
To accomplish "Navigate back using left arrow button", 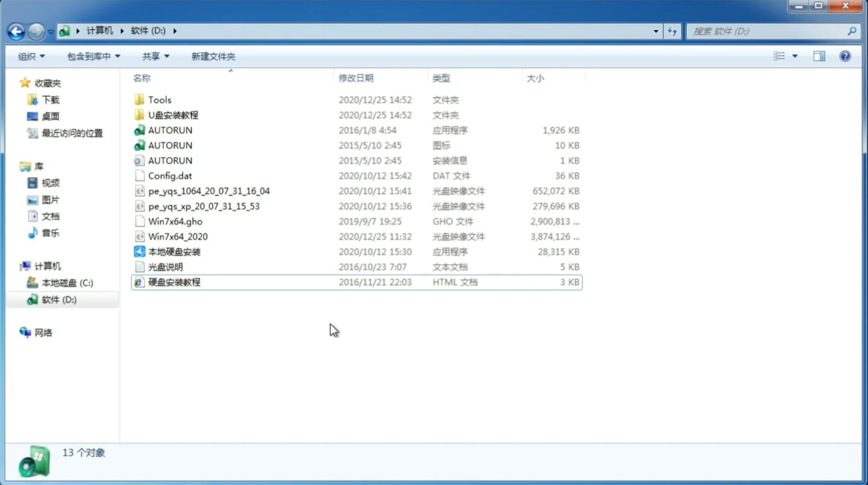I will [x=16, y=30].
